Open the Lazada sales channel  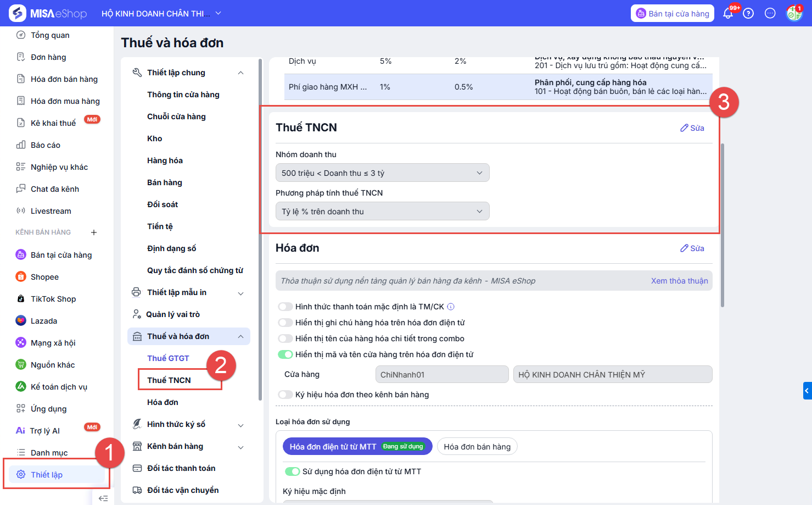point(43,321)
